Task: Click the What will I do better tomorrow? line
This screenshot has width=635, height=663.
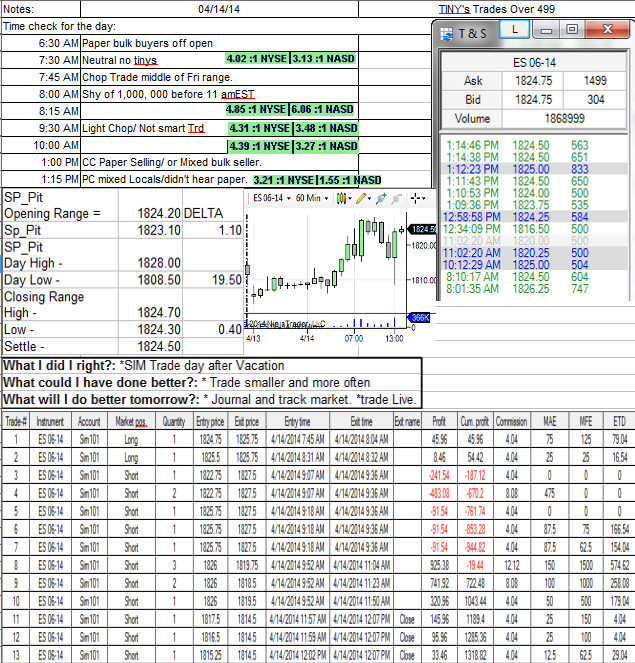Action: coord(212,400)
